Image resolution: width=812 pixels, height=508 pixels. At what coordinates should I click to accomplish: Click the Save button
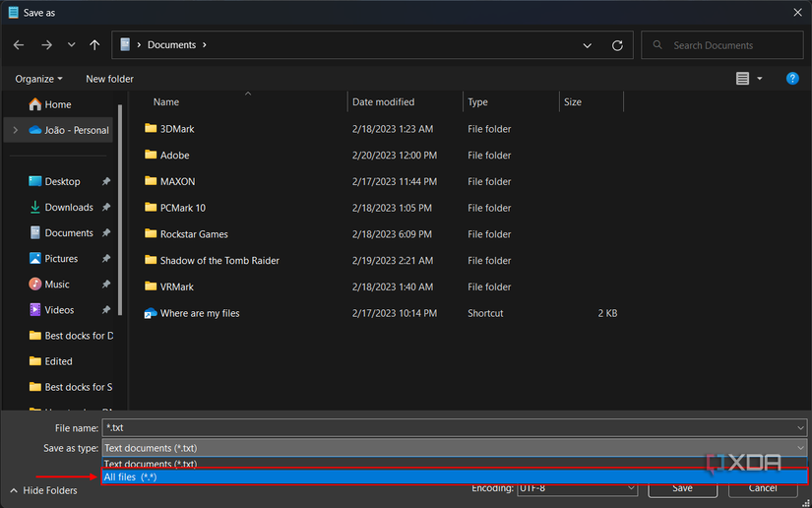[682, 487]
